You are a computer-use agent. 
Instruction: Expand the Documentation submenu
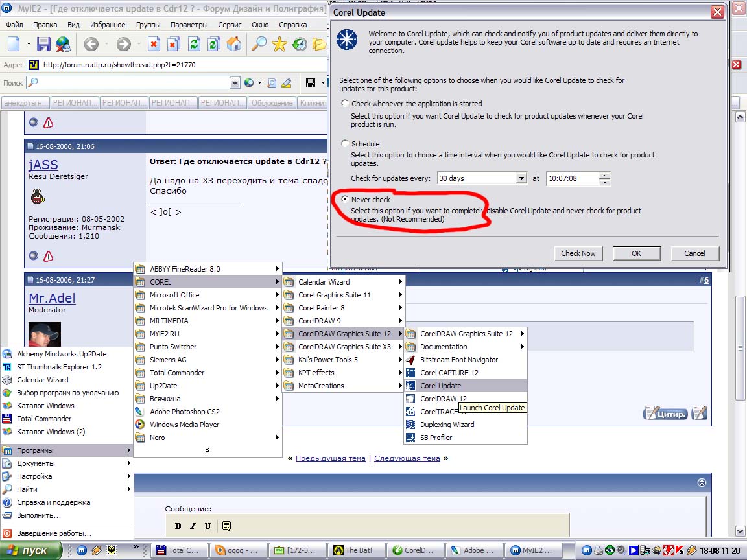(x=466, y=347)
